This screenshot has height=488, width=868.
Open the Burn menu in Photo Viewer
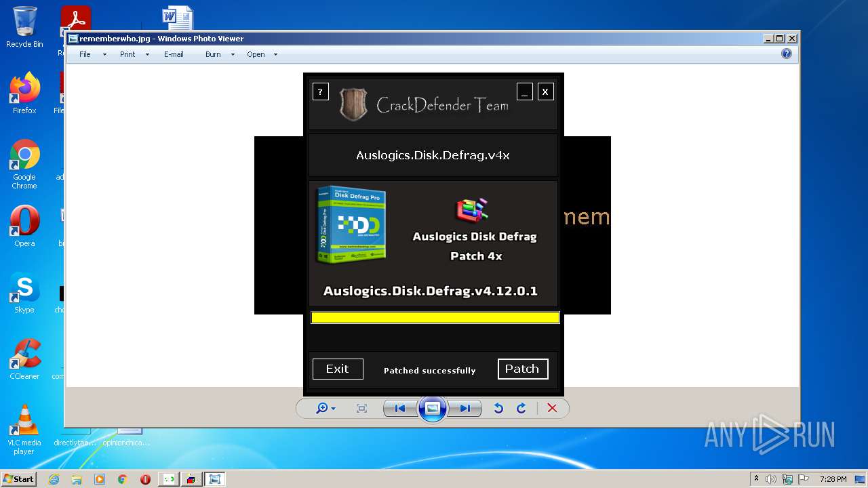coord(213,54)
